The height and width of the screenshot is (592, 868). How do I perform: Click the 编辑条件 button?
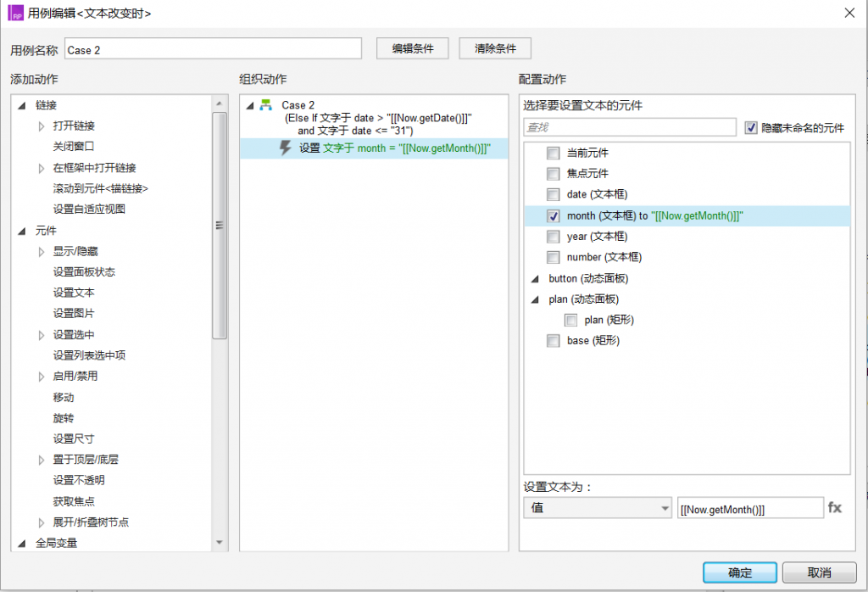click(x=413, y=48)
